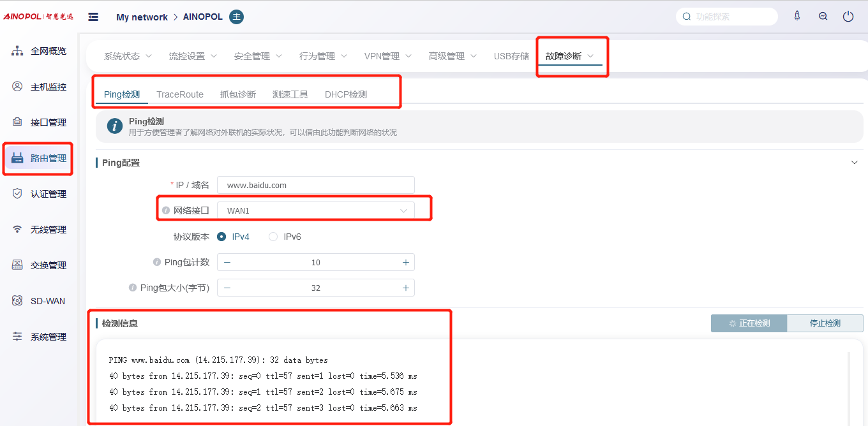Switch to the TraceRoute tab
This screenshot has height=426, width=868.
pos(180,94)
